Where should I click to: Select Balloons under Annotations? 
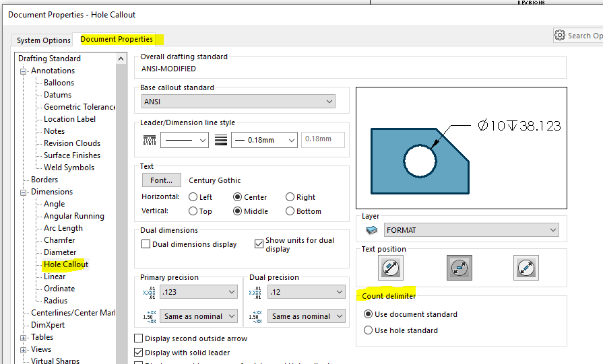click(59, 83)
